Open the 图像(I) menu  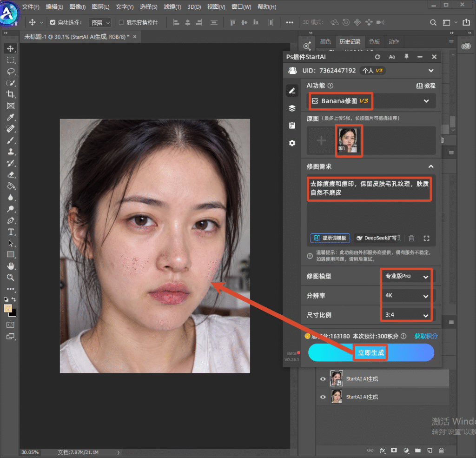pyautogui.click(x=78, y=7)
